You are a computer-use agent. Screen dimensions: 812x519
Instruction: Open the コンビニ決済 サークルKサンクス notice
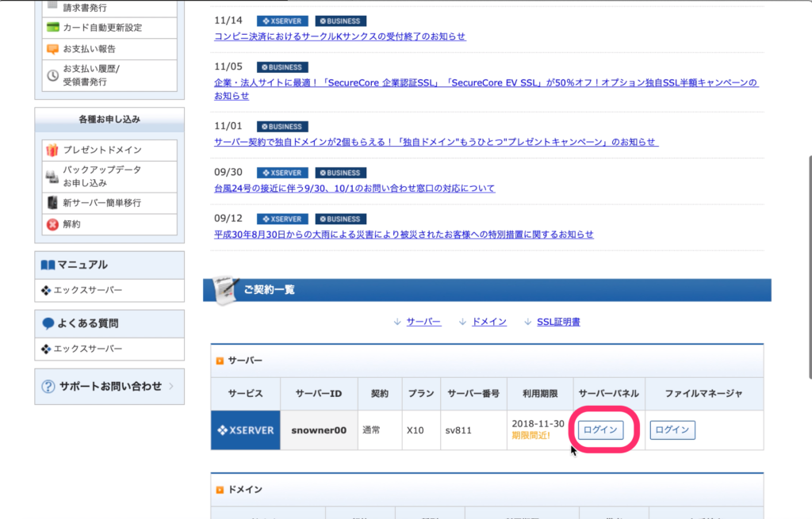(340, 36)
